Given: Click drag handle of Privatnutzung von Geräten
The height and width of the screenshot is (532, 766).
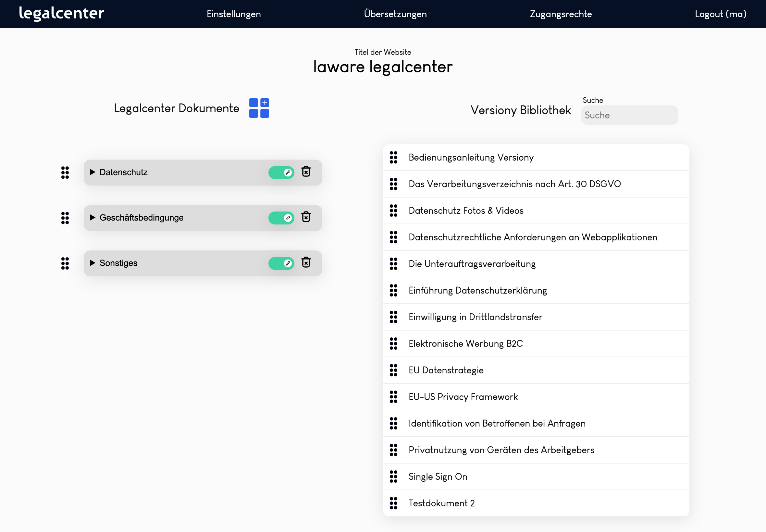Looking at the screenshot, I should click(x=393, y=450).
